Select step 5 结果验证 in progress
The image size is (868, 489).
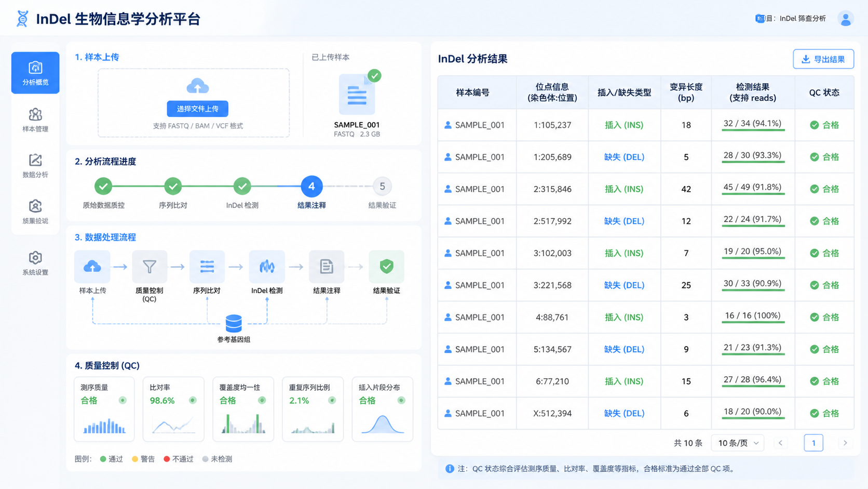382,186
